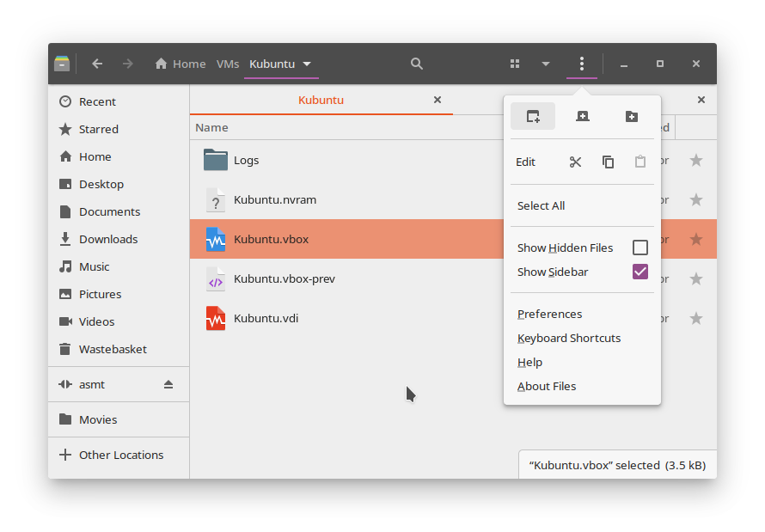
Task: Open the search magnifier
Action: [416, 64]
